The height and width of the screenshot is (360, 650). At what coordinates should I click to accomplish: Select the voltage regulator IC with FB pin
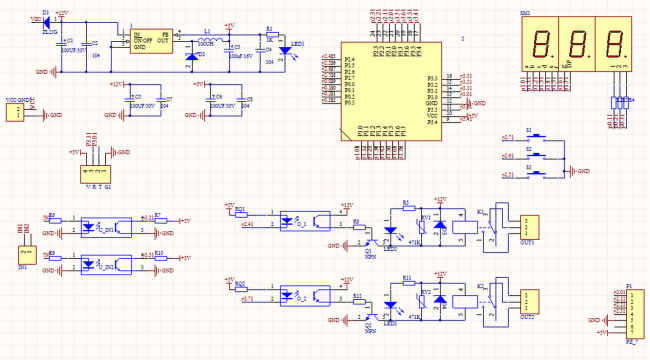[151, 41]
